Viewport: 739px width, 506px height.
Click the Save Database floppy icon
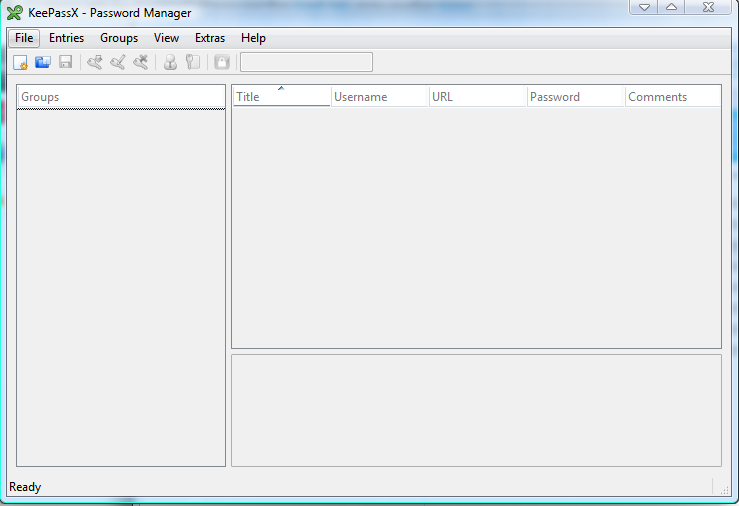pos(66,62)
